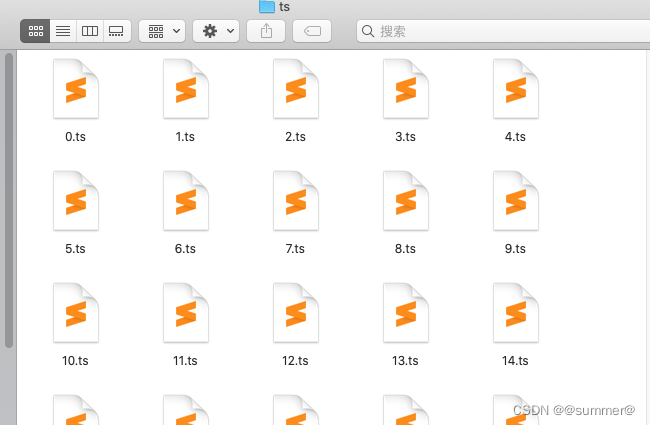The height and width of the screenshot is (425, 650).
Task: Click the Edit Tags toolbar button
Action: pyautogui.click(x=312, y=31)
